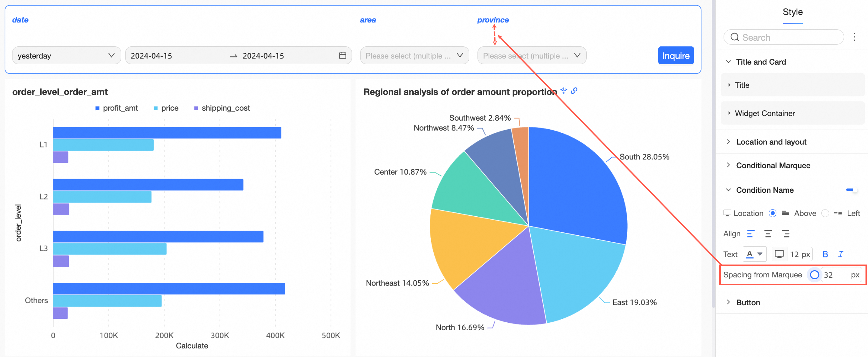Click the Left position icon

click(838, 213)
